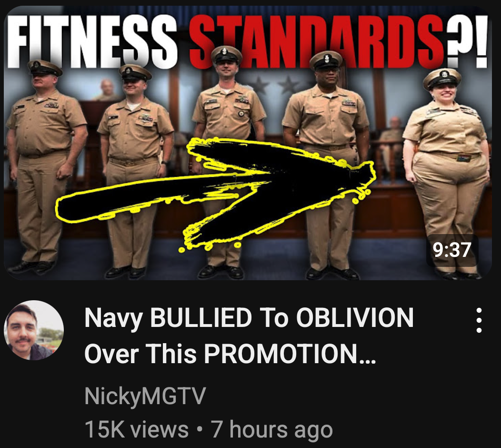Click the Over This PROMOTION title line

click(230, 354)
